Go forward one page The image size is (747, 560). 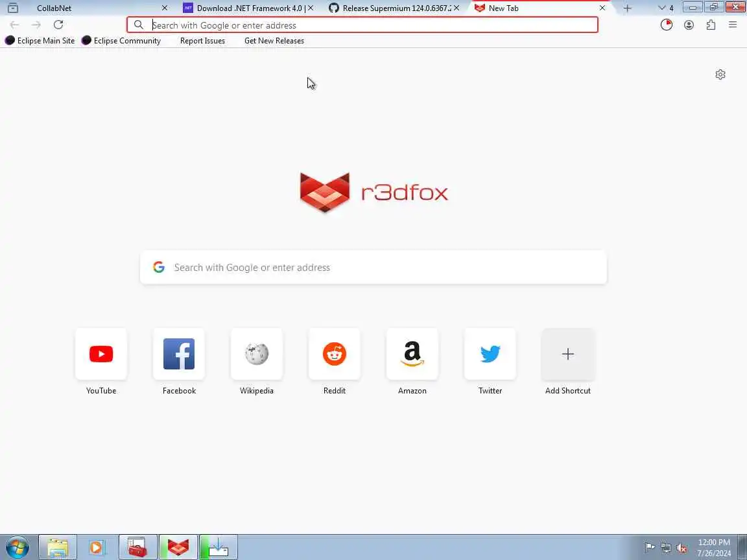click(36, 25)
